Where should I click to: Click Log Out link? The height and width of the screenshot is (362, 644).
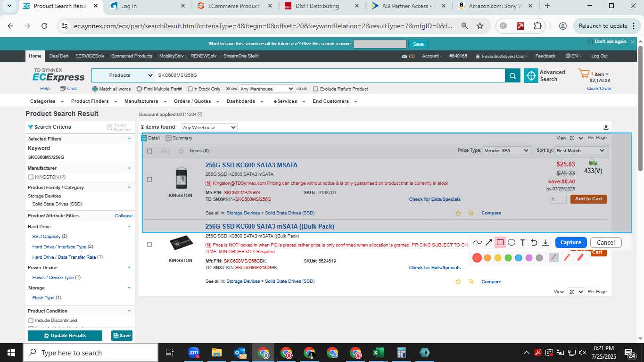(599, 56)
